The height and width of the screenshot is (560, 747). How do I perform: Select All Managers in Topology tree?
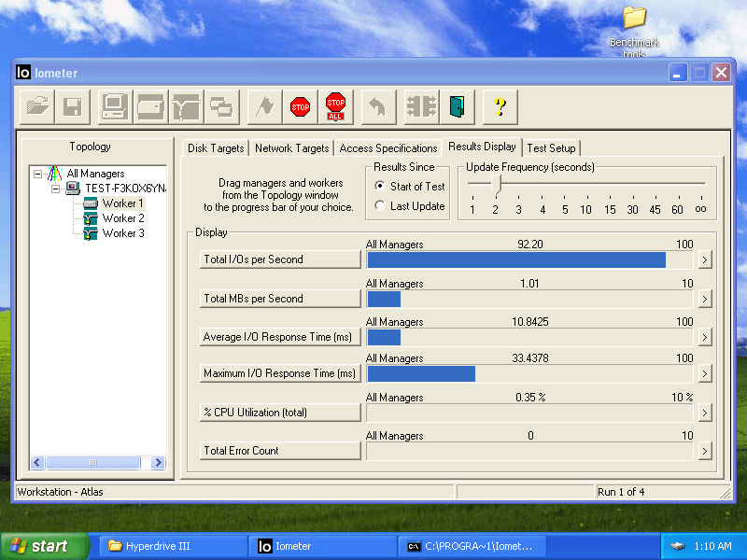click(95, 174)
